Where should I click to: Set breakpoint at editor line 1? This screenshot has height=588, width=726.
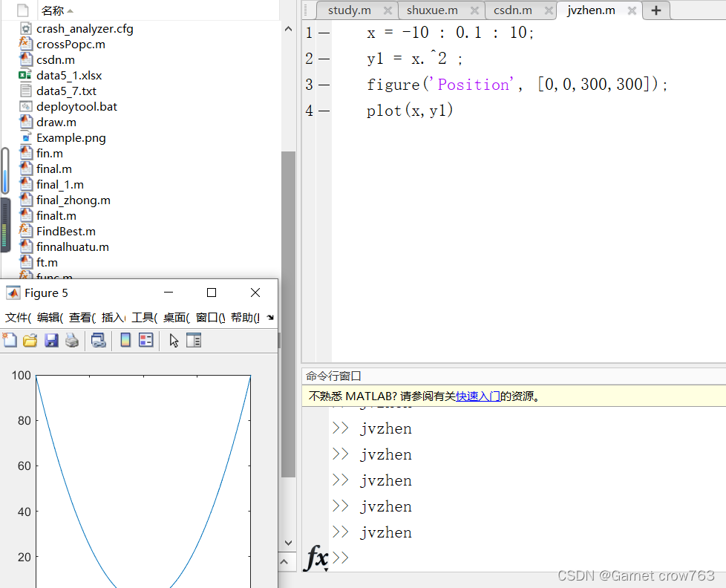[324, 33]
